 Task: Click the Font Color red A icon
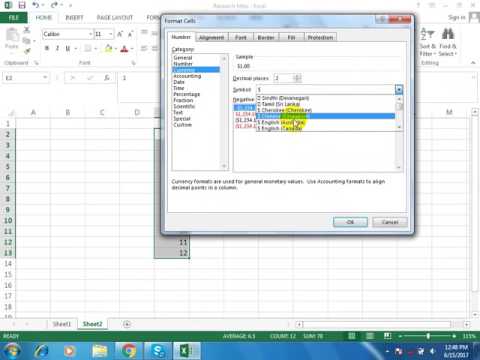(124, 49)
